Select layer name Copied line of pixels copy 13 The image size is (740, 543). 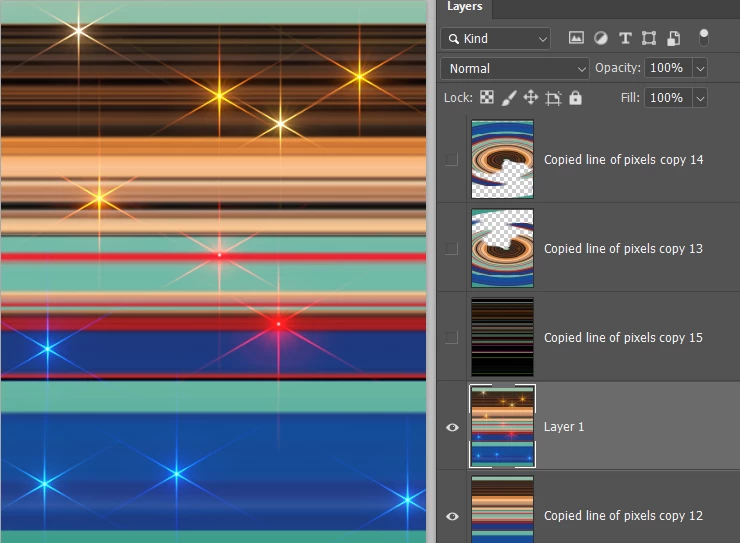(623, 248)
